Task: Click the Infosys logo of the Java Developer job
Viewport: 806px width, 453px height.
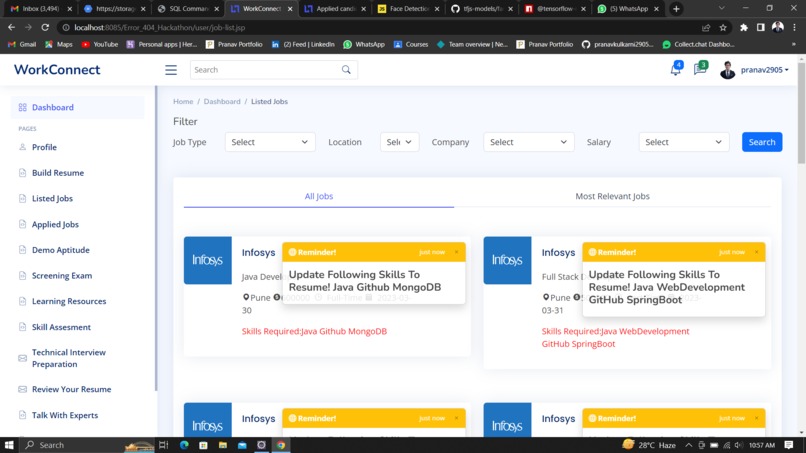Action: pos(208,260)
